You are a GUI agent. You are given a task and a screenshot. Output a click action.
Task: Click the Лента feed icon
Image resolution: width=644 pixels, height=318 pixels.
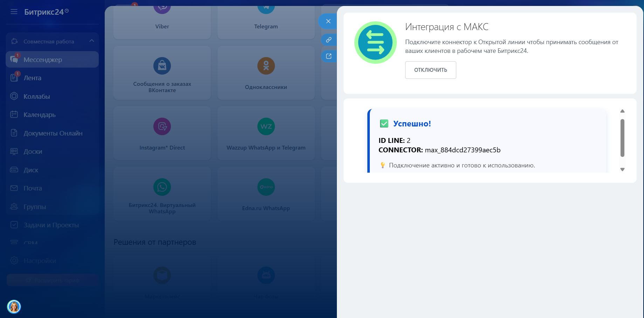pos(14,78)
